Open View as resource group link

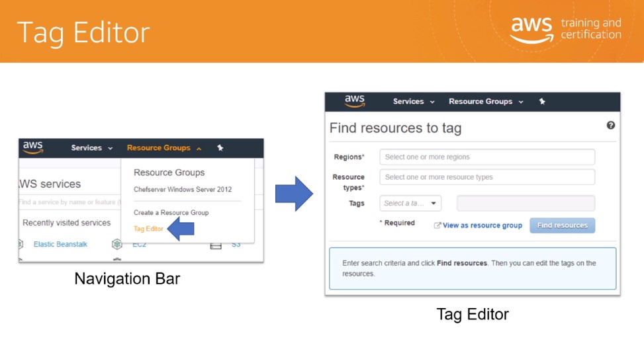pyautogui.click(x=483, y=225)
